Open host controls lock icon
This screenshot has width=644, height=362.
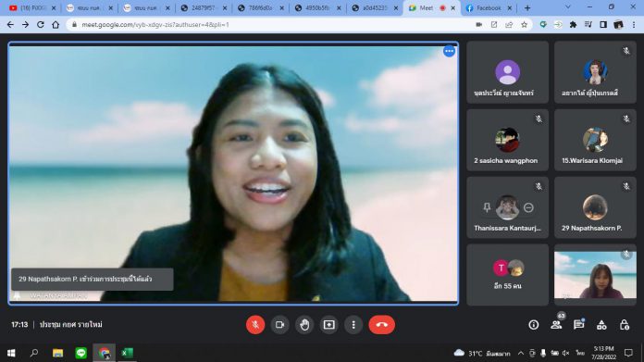click(x=625, y=325)
